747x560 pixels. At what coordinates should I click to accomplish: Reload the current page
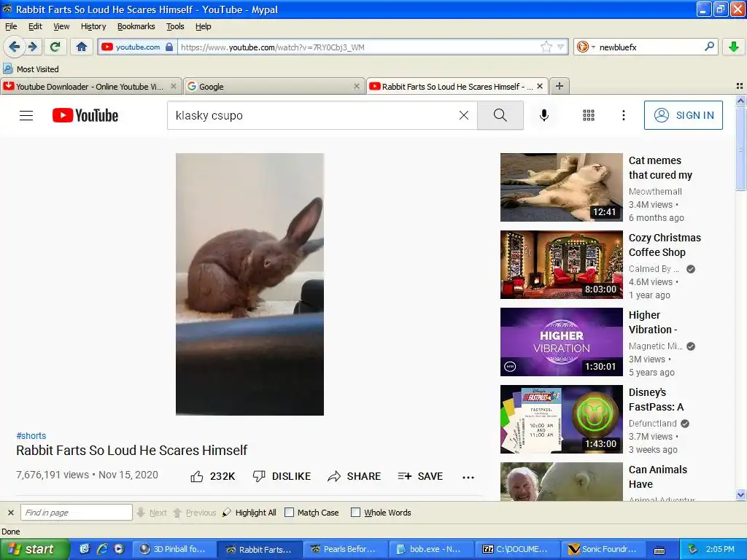point(55,47)
